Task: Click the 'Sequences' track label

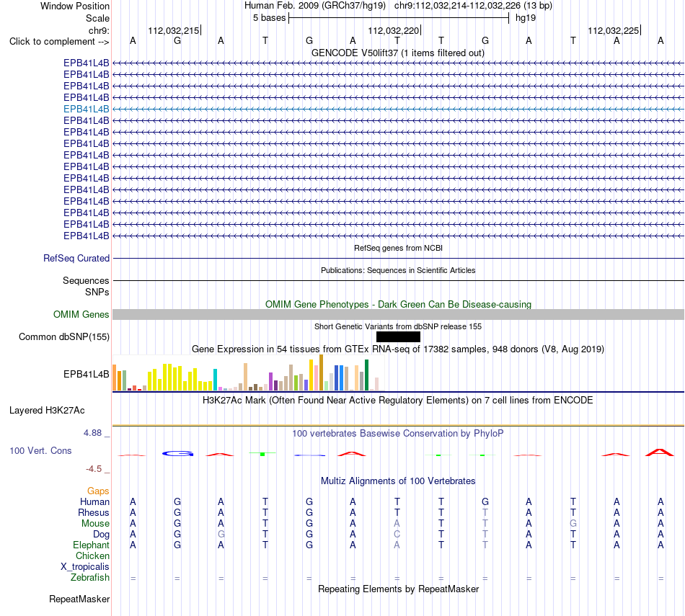Action: (x=86, y=281)
